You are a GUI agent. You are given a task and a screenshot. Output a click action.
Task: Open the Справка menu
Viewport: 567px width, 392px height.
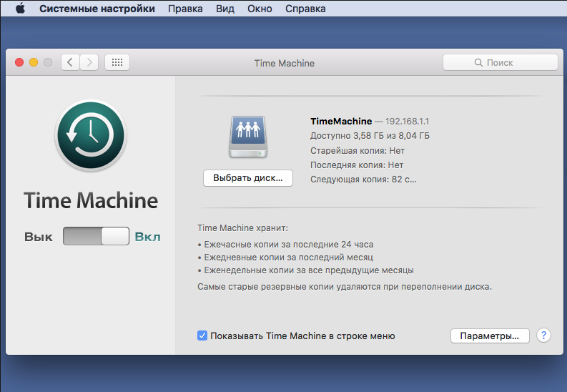[305, 9]
